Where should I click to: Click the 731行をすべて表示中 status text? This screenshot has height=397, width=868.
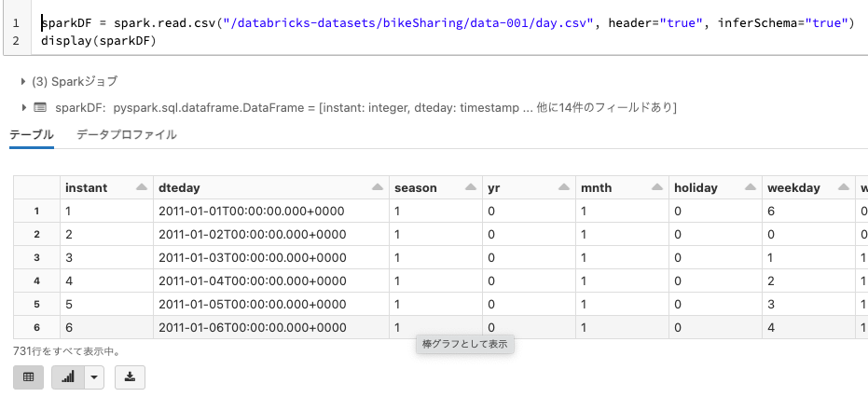click(67, 351)
